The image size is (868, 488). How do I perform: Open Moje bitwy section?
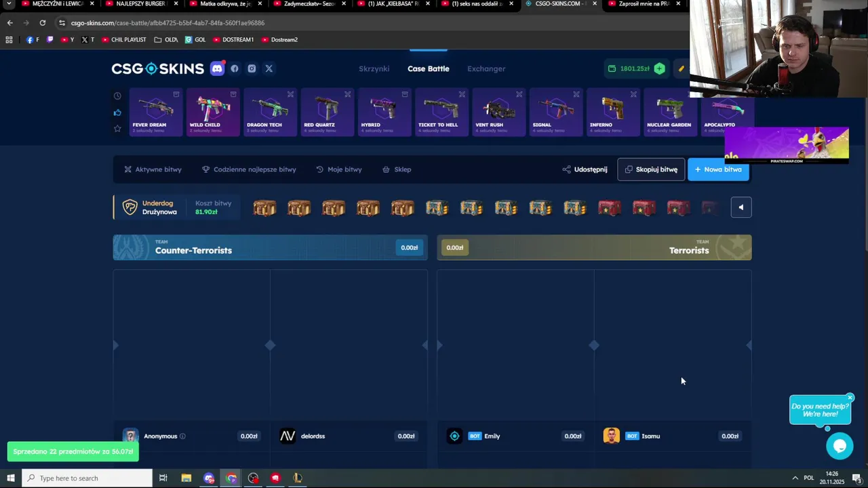tap(339, 169)
